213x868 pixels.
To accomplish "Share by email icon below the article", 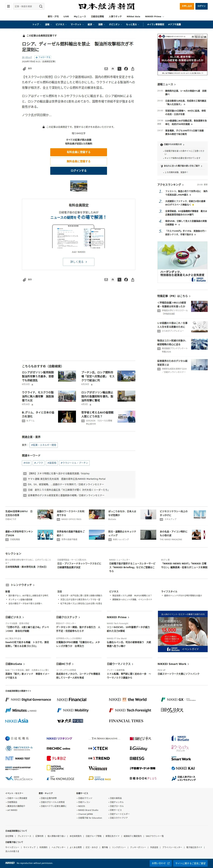I will coord(106,280).
